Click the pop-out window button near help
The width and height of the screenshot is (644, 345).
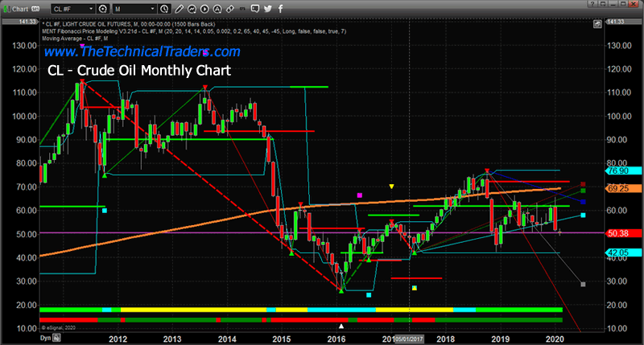602,4
